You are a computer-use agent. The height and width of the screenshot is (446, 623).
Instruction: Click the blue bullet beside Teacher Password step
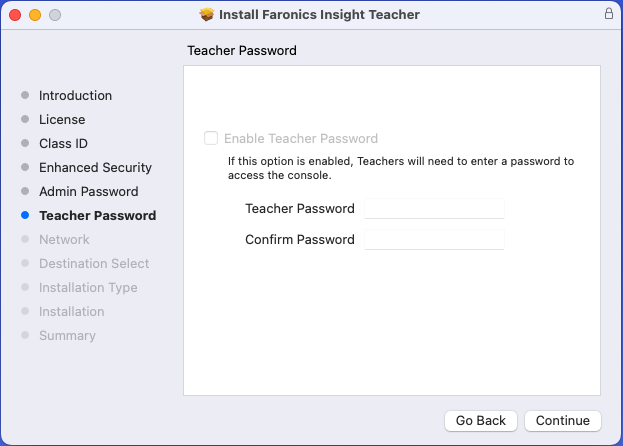[25, 216]
